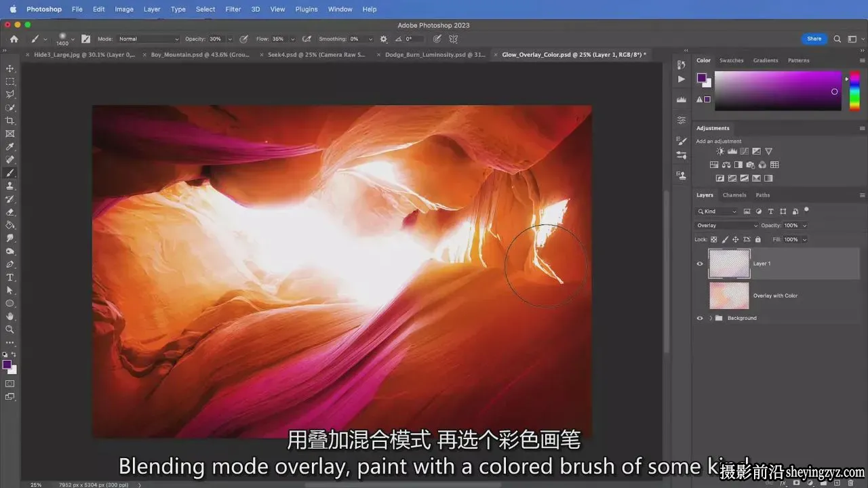Open the brush Mode dropdown (Normal)

149,39
